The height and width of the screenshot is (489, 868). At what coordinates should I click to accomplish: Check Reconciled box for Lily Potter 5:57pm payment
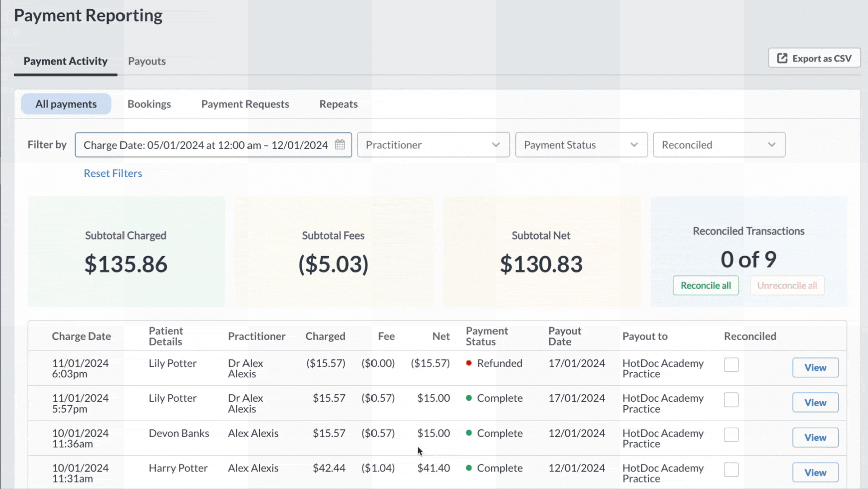tap(731, 400)
